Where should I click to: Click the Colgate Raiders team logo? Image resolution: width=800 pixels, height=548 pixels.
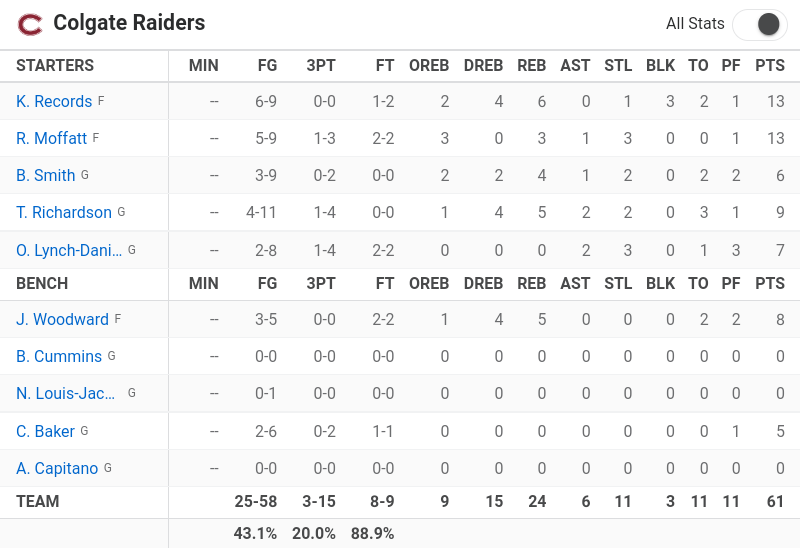(x=30, y=24)
